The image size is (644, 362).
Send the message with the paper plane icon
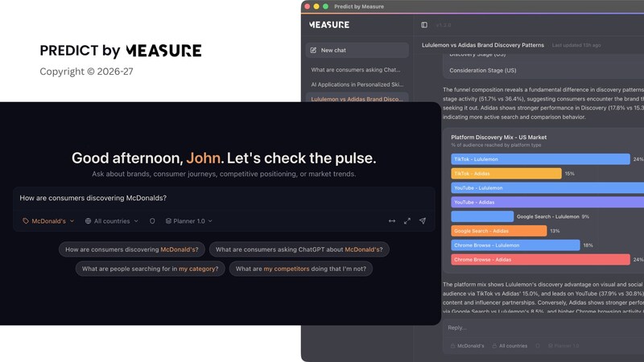(422, 220)
